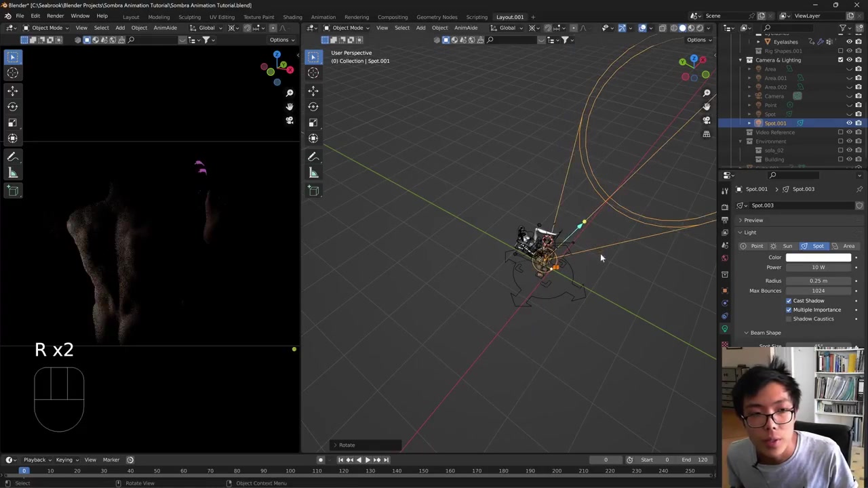This screenshot has width=868, height=488.
Task: Open the Render menu in top bar
Action: (55, 16)
